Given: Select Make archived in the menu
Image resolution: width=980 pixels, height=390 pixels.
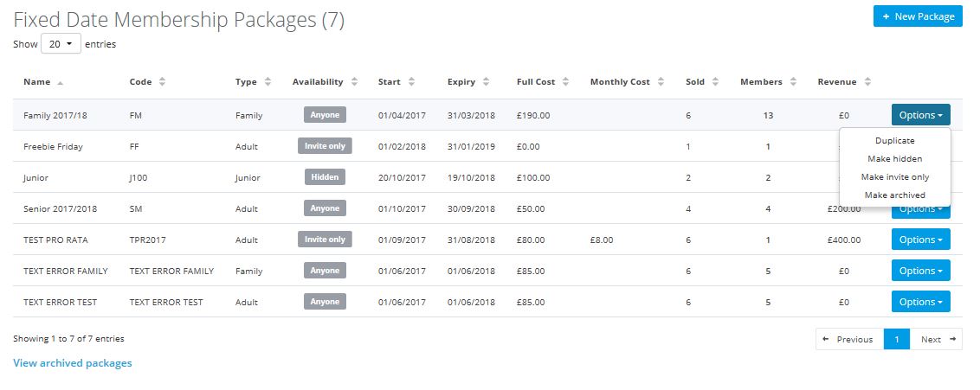Looking at the screenshot, I should [894, 195].
